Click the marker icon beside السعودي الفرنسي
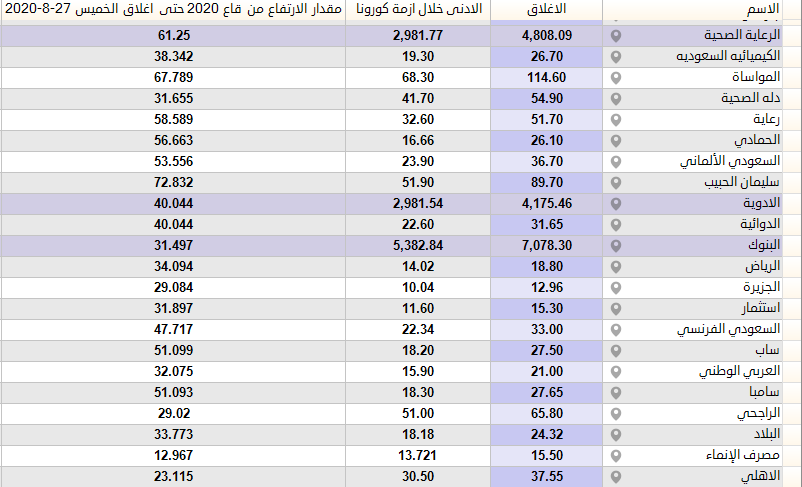 point(616,329)
